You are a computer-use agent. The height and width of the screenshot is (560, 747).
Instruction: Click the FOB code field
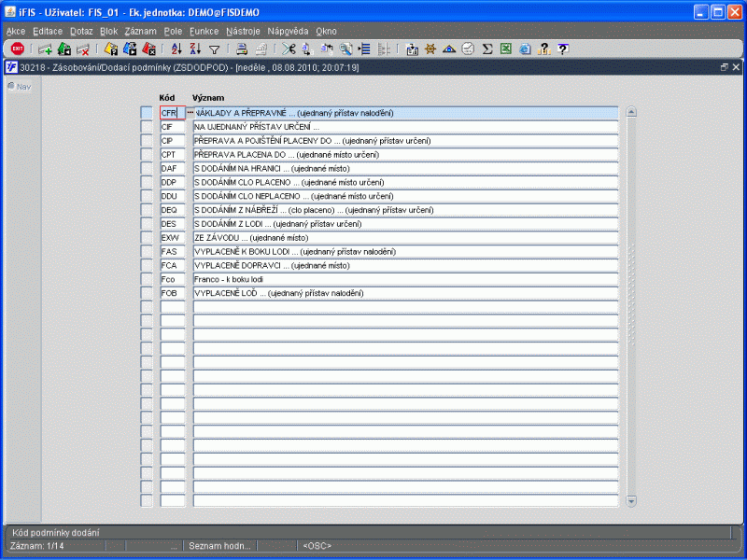pos(173,293)
